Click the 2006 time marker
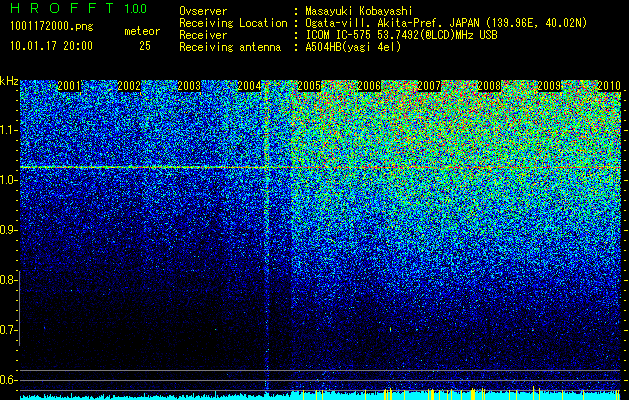This screenshot has height=400, width=629. coord(369,86)
